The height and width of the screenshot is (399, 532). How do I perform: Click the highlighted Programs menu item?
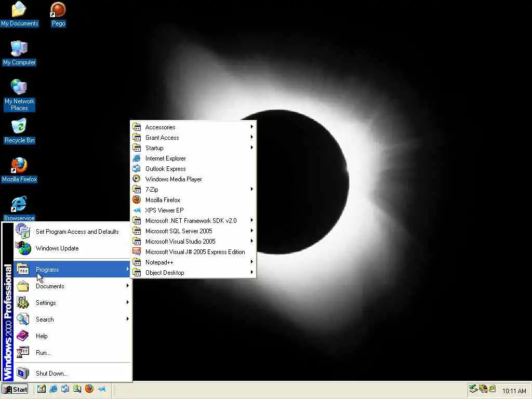(x=72, y=270)
